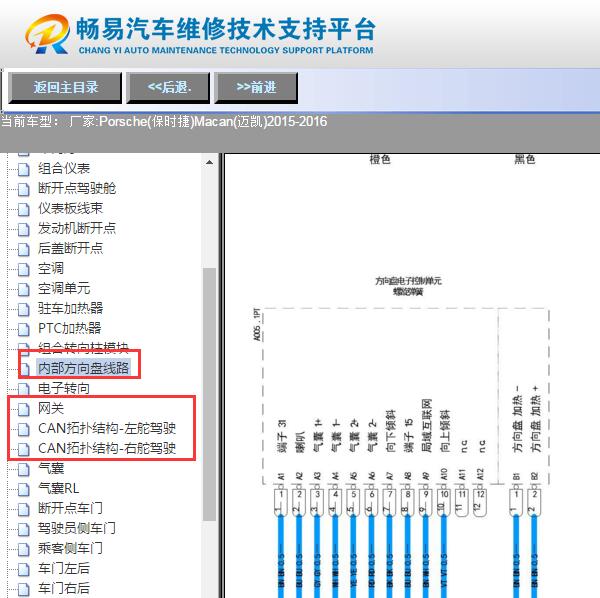The height and width of the screenshot is (598, 600).
Task: Open the 组合仪表 tree entry
Action: (64, 168)
